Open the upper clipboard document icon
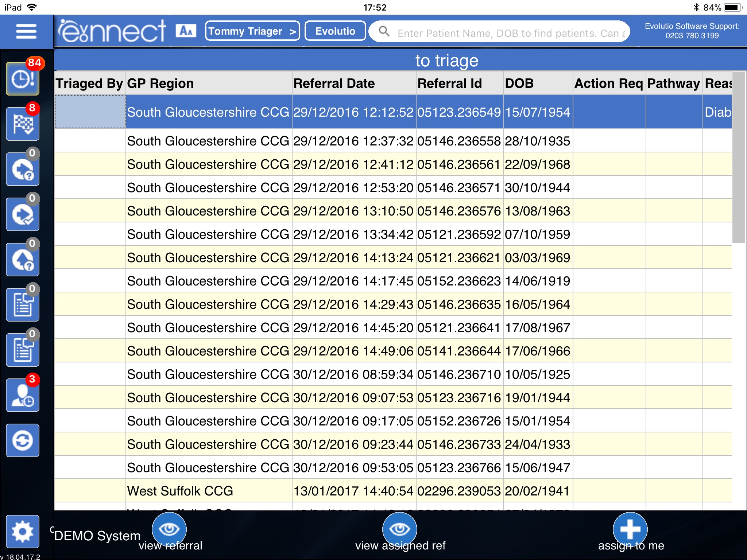Screen dimensions: 747x560 coord(23,305)
